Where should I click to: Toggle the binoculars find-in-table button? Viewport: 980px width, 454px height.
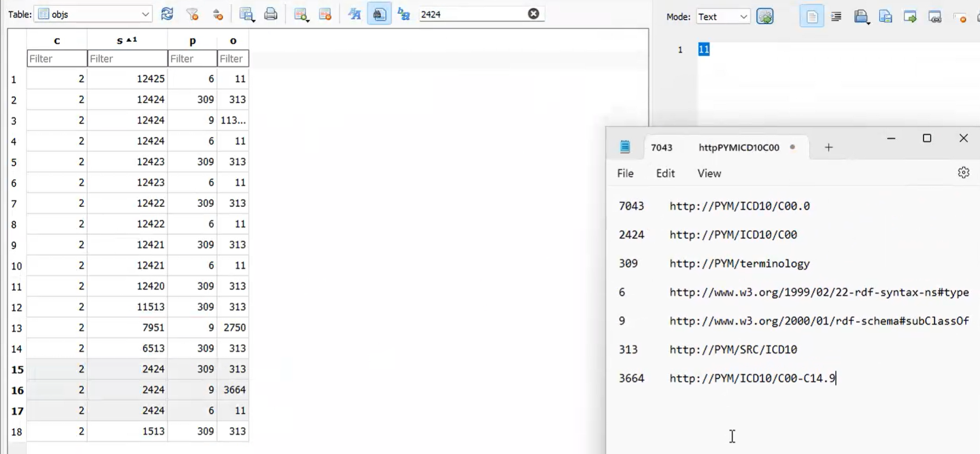pos(379,14)
